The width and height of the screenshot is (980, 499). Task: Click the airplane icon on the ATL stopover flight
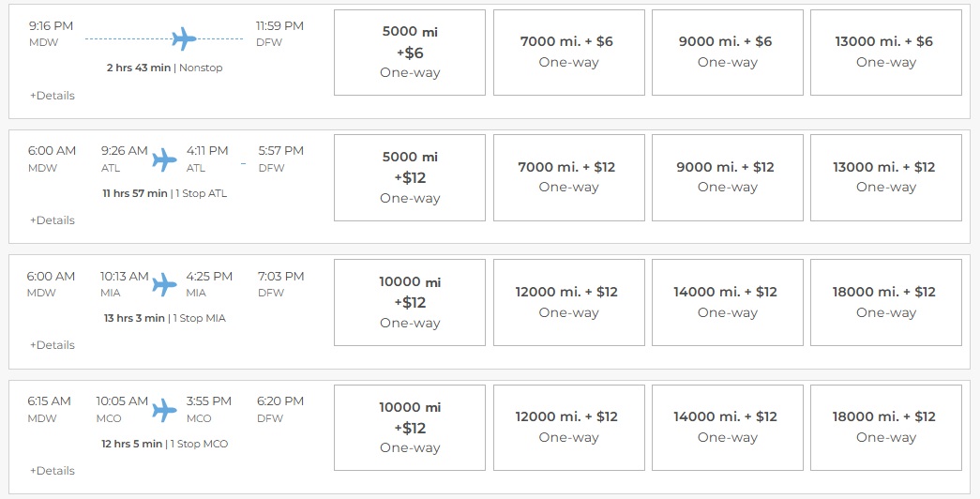point(165,159)
